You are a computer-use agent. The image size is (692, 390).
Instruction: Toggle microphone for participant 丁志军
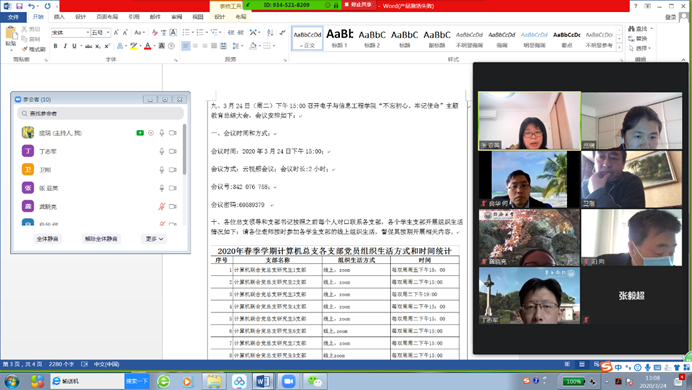coord(162,151)
